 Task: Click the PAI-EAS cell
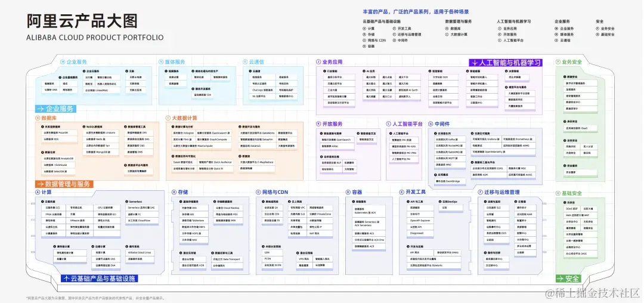(403, 146)
